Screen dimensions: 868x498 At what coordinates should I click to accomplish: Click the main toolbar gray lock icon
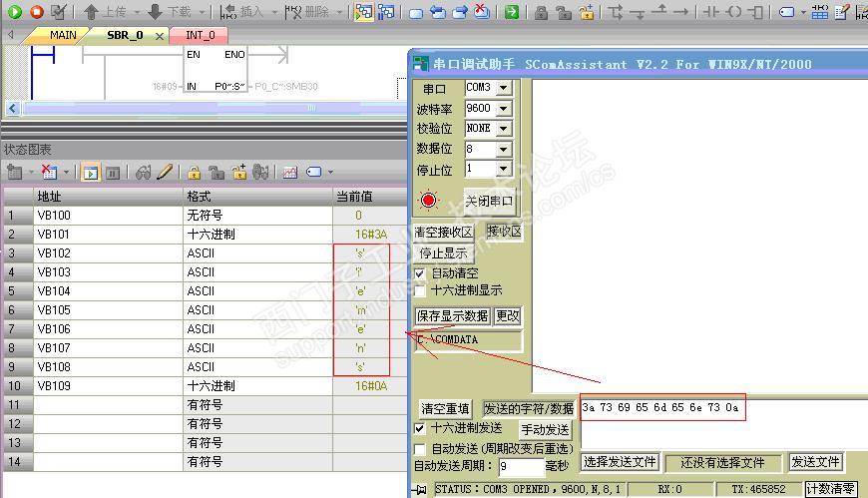point(541,12)
